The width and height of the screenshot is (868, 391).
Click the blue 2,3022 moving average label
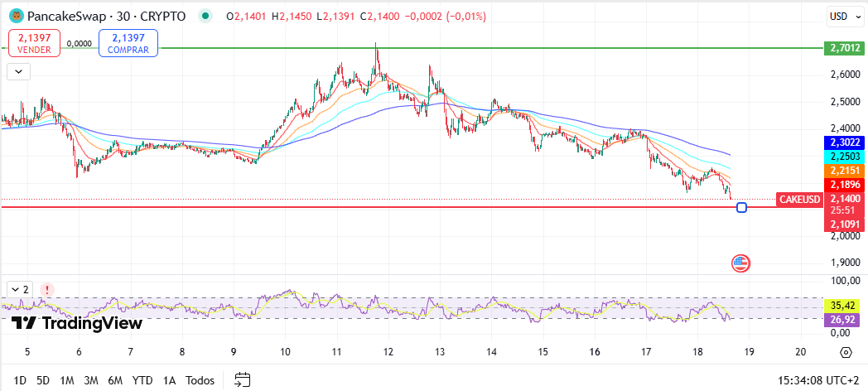tap(844, 142)
